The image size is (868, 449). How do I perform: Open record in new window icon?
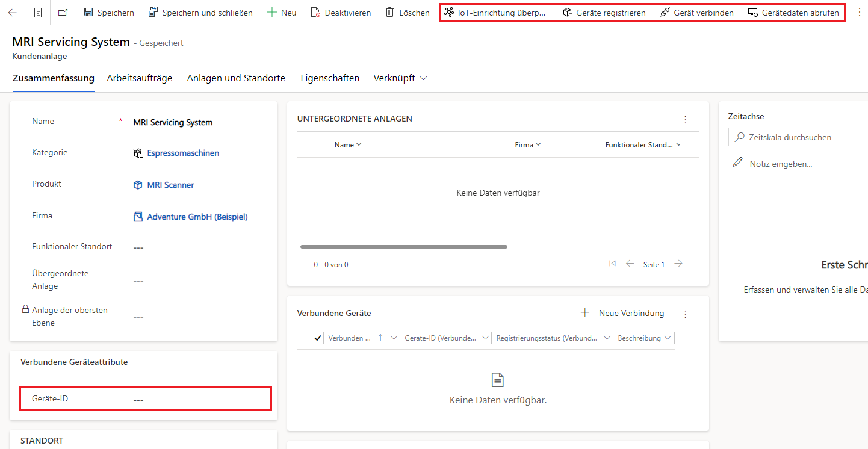click(x=63, y=12)
